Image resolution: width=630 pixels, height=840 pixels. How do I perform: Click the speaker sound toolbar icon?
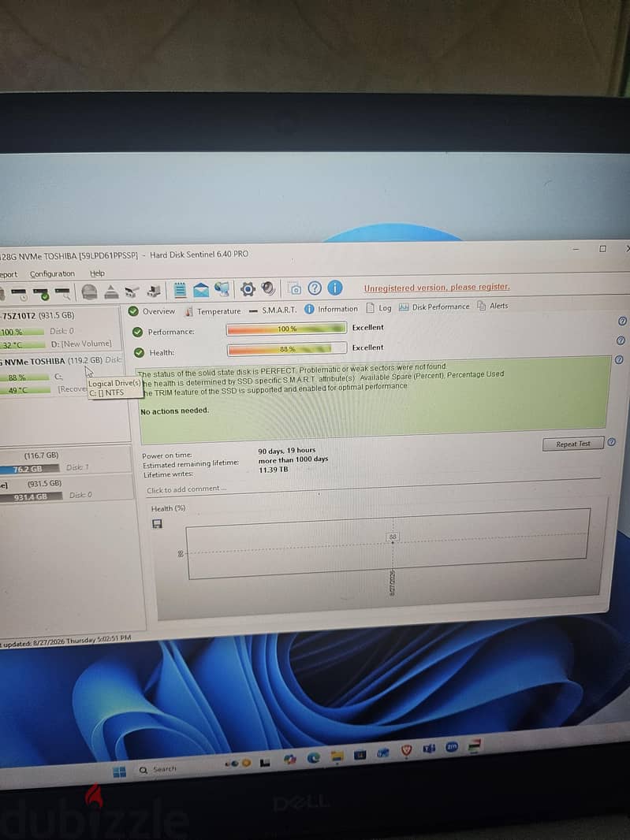(x=268, y=288)
